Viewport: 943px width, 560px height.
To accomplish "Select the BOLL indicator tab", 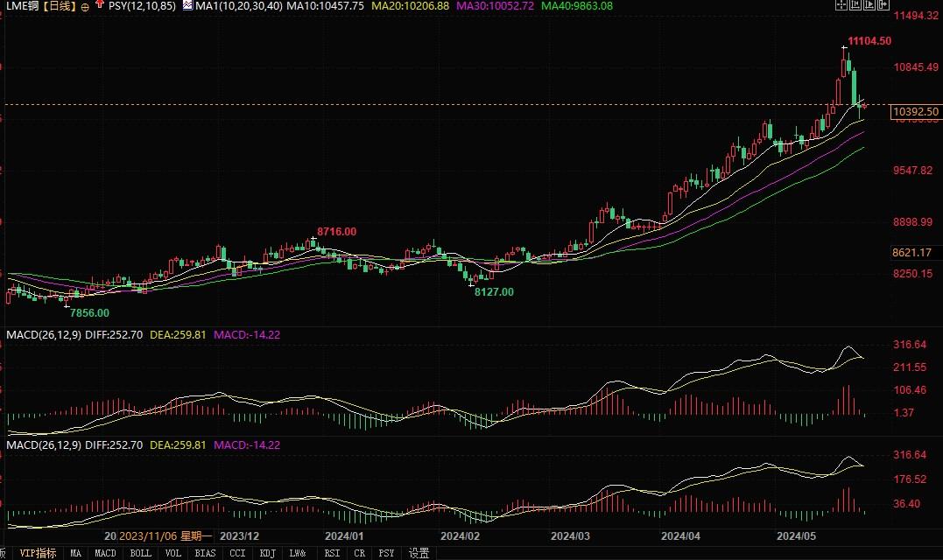I will pyautogui.click(x=140, y=553).
